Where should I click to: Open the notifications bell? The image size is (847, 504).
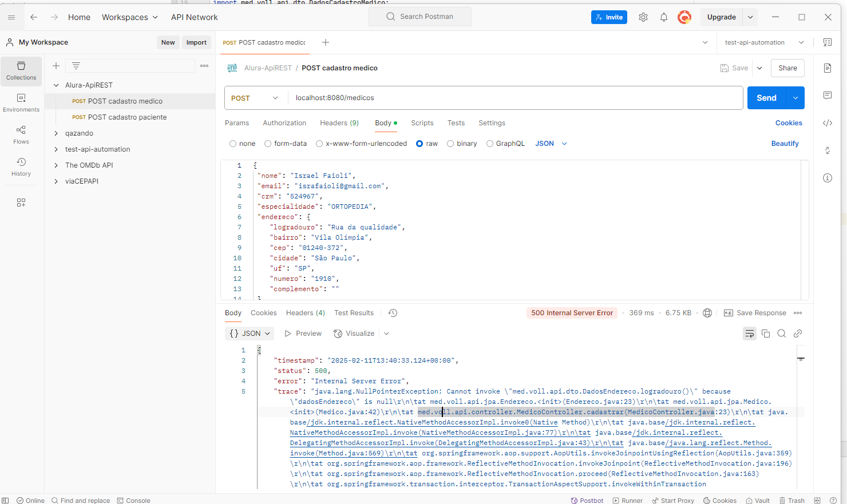click(664, 17)
